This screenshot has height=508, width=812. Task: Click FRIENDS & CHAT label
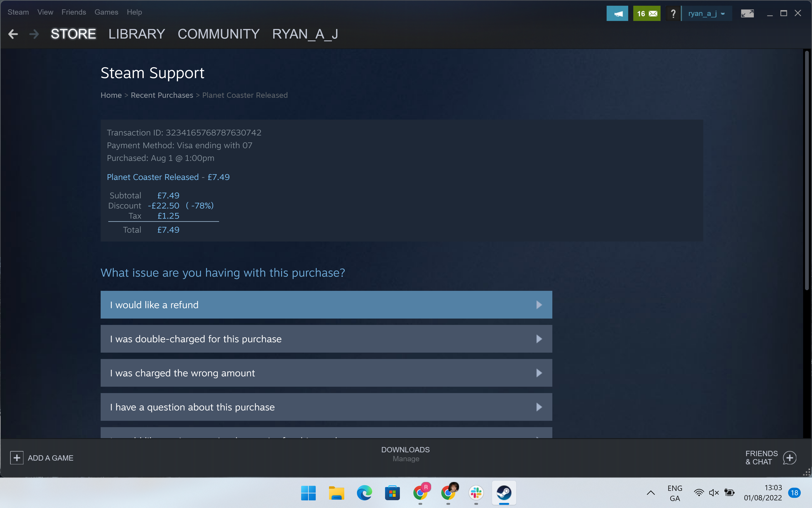pyautogui.click(x=761, y=458)
